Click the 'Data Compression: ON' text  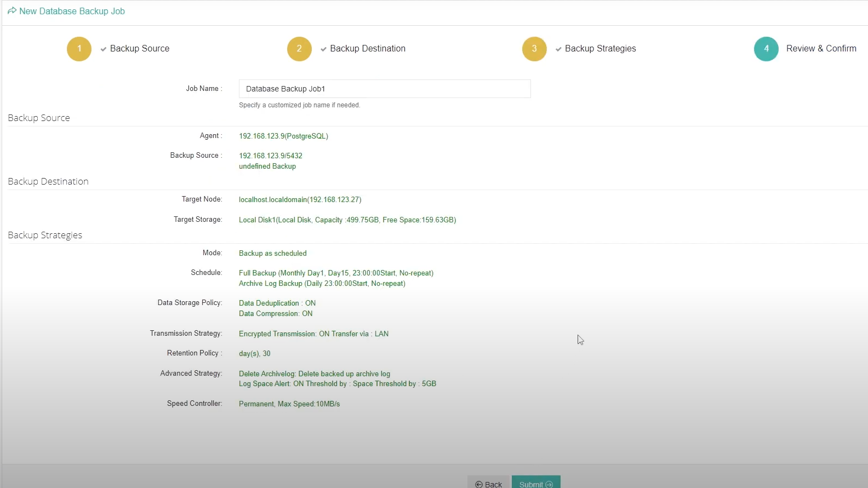[x=276, y=313]
